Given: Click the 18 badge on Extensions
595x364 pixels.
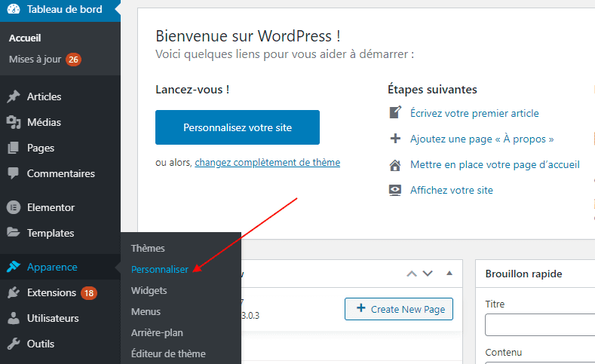Looking at the screenshot, I should [x=89, y=292].
